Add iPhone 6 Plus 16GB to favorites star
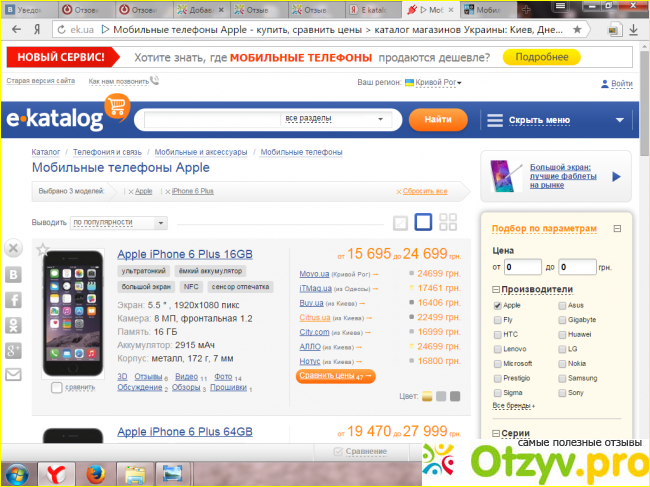650x487 pixels. click(43, 249)
